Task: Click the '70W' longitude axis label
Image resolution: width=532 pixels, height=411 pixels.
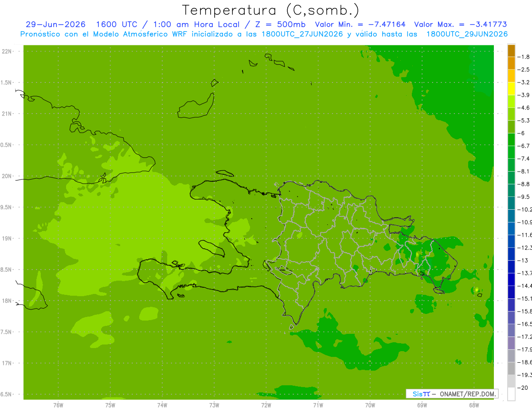Action: (370, 405)
